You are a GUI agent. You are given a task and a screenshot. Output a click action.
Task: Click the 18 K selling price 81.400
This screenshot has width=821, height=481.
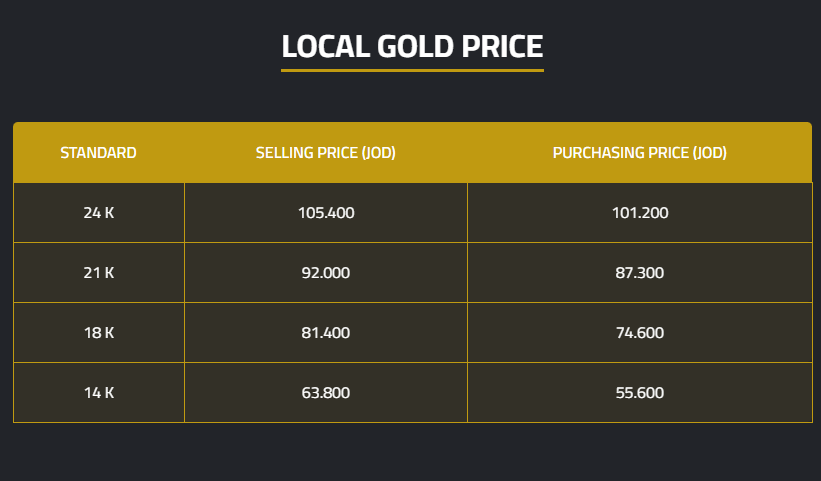coord(326,333)
